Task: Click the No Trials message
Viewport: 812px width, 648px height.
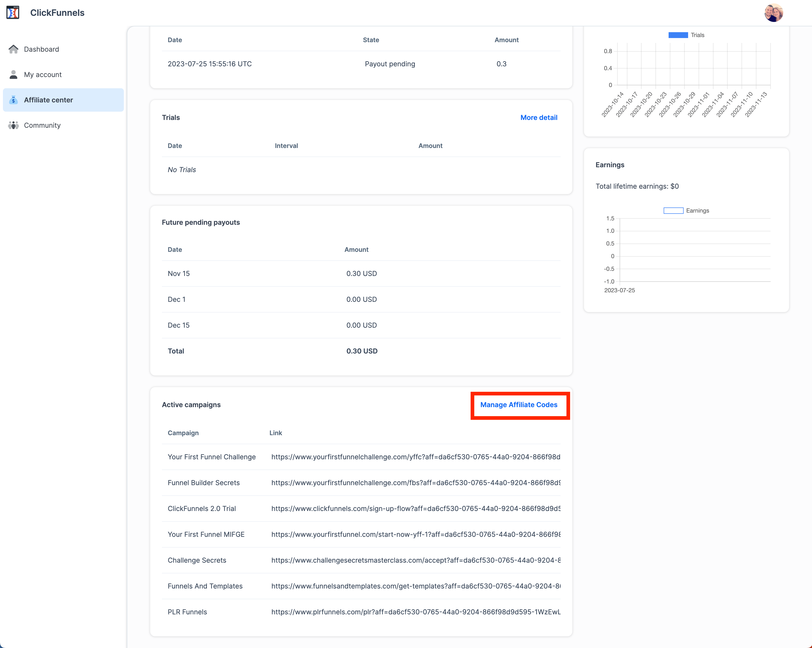Action: coord(182,169)
